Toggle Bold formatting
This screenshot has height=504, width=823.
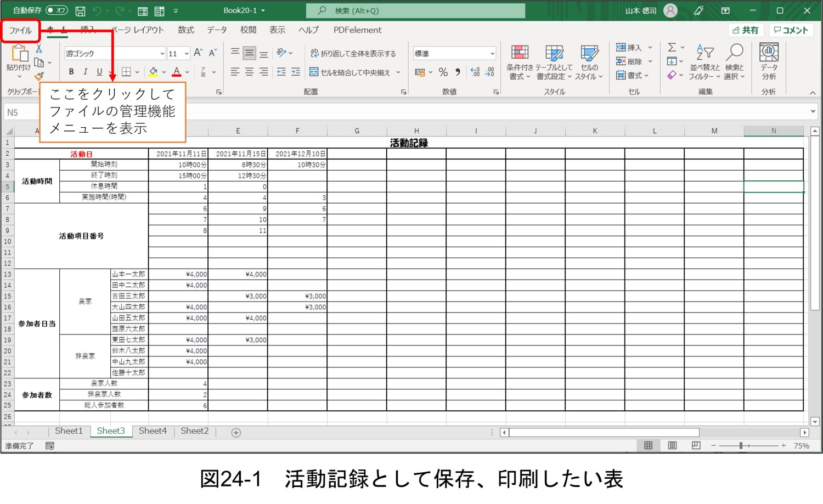71,72
